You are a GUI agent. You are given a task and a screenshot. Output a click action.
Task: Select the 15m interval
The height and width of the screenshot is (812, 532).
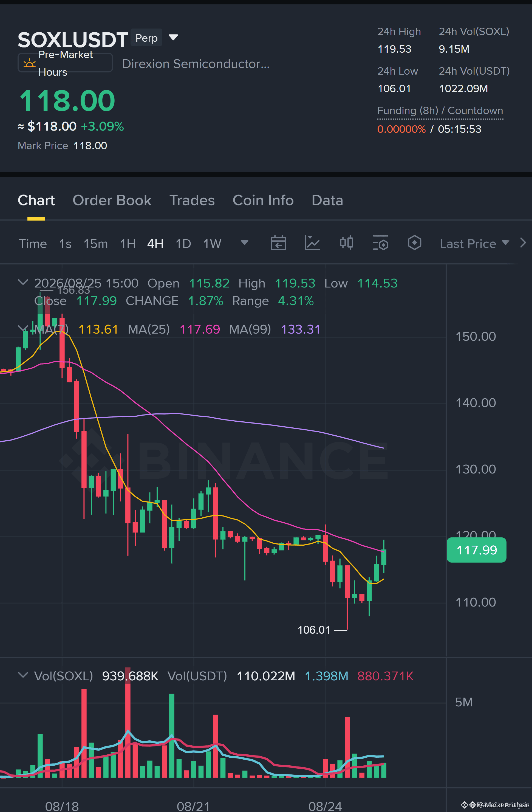tap(95, 244)
